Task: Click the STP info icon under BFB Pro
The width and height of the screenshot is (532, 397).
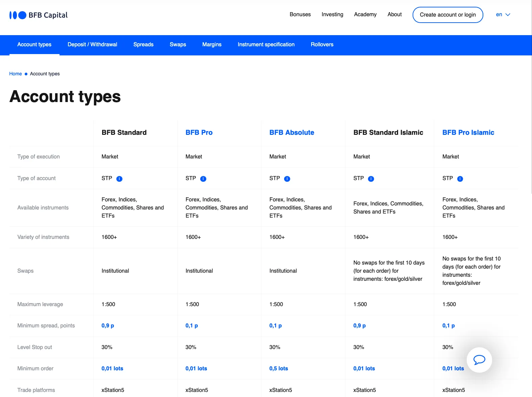Action: tap(203, 179)
